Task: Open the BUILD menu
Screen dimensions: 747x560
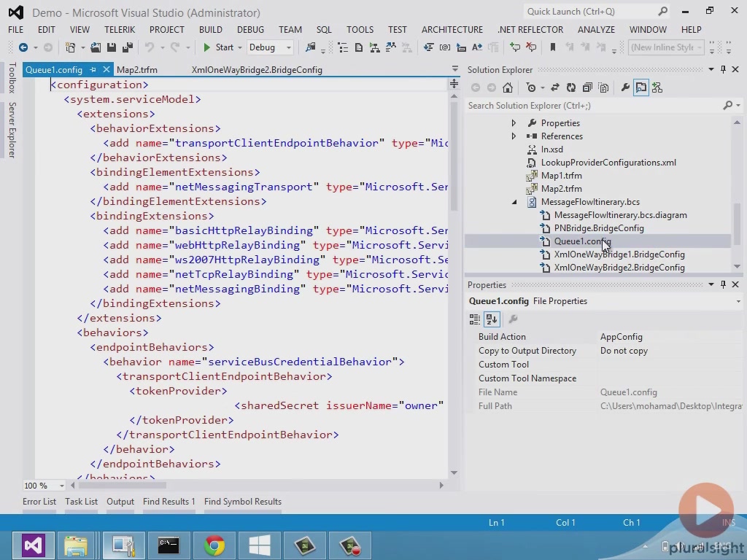Action: point(211,29)
